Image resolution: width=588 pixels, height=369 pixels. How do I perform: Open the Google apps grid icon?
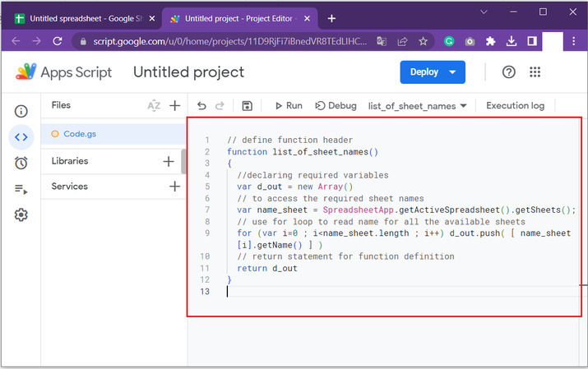pos(536,72)
